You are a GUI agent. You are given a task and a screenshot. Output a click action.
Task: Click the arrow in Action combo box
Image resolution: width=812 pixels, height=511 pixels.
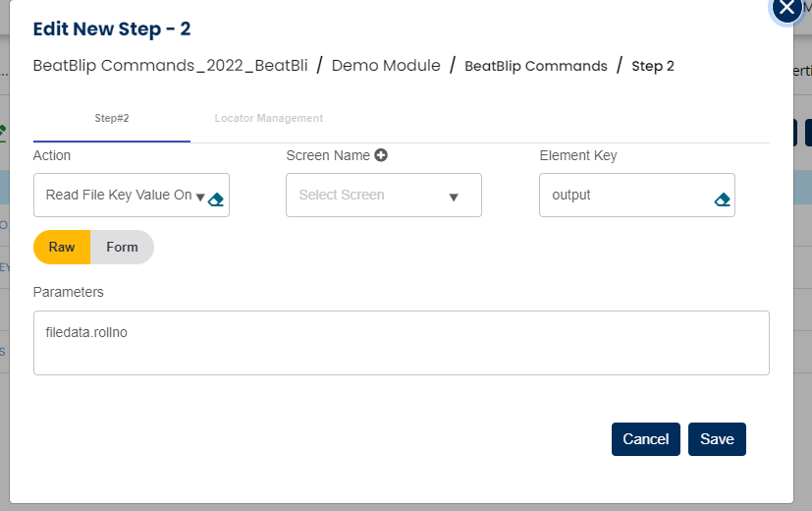pyautogui.click(x=199, y=197)
